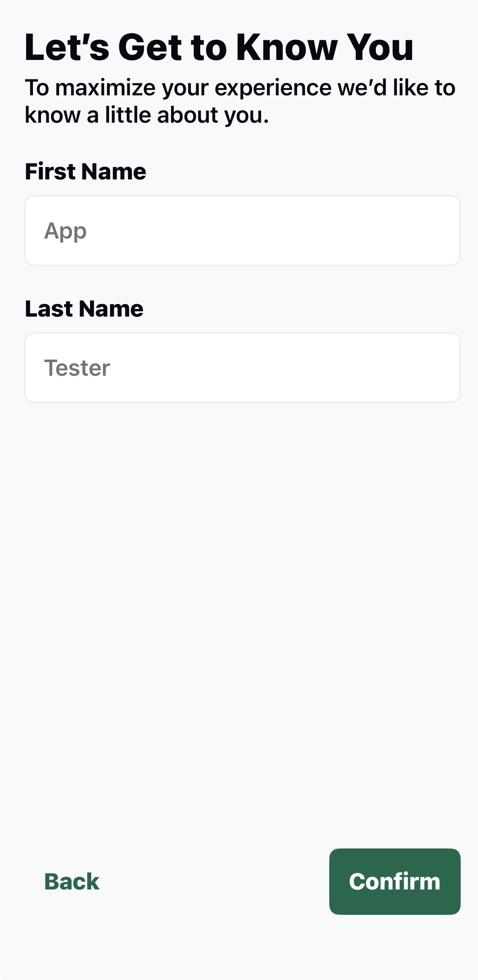The image size is (478, 980).
Task: Click the First Name input field
Action: 242,231
